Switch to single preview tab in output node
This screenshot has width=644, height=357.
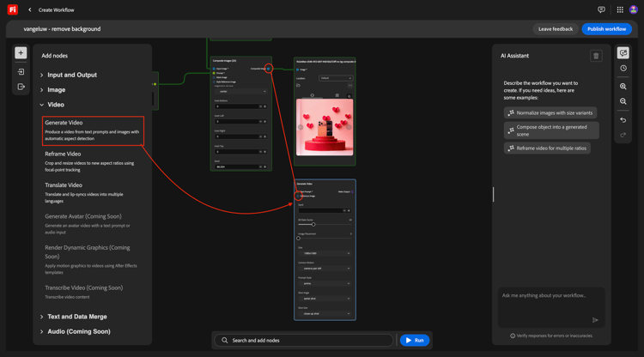pyautogui.click(x=313, y=95)
